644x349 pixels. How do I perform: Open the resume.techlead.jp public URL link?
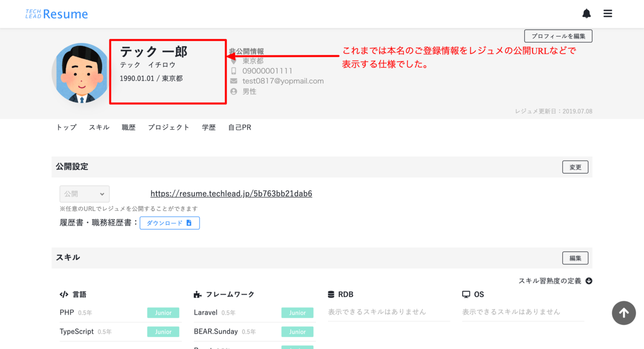(x=231, y=194)
